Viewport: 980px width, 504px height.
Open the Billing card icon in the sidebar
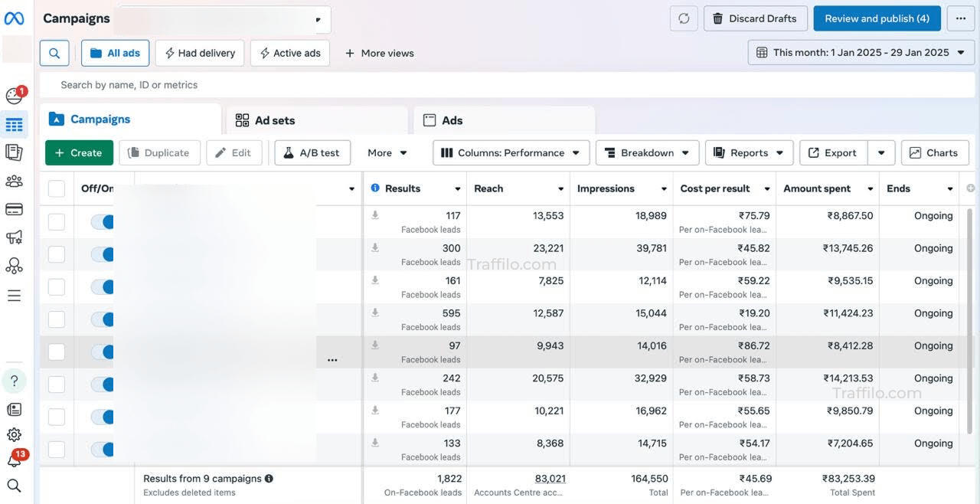14,209
